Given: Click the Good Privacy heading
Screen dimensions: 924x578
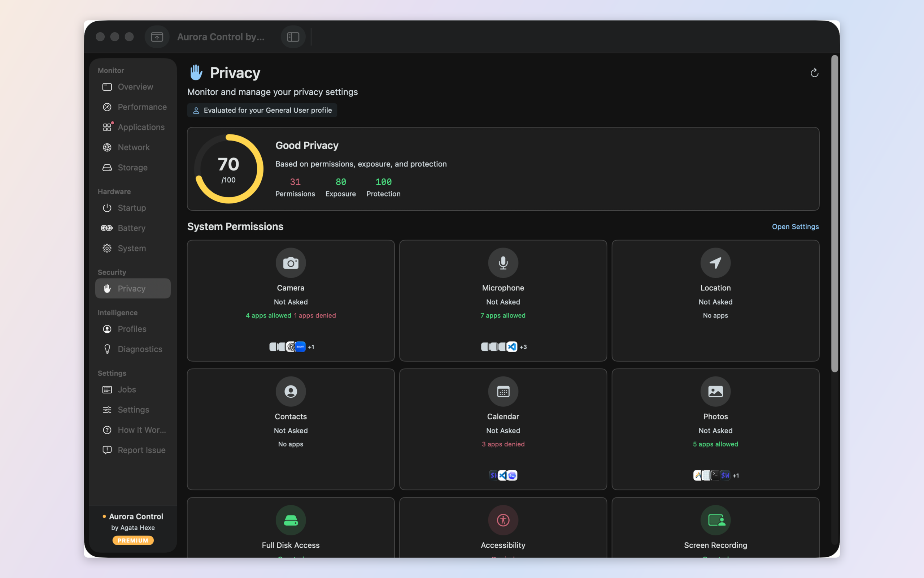Looking at the screenshot, I should point(307,145).
